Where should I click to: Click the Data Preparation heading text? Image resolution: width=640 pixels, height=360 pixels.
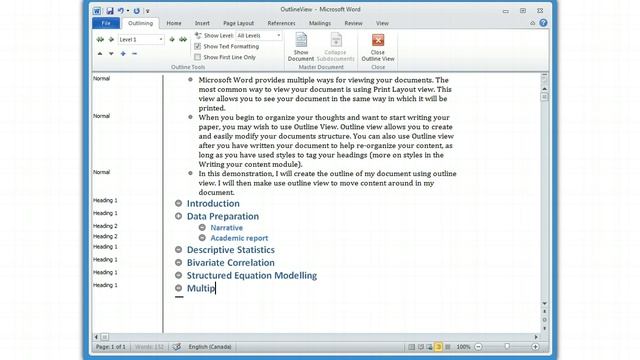pos(223,216)
